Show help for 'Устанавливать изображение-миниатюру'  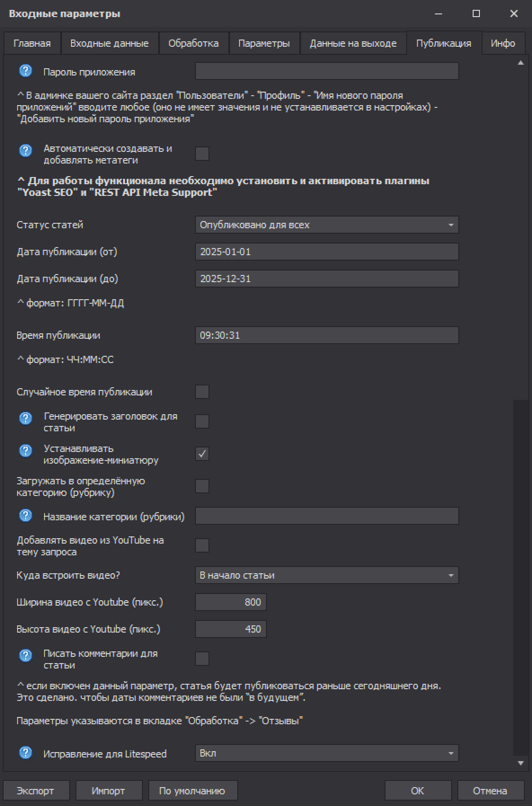26,451
